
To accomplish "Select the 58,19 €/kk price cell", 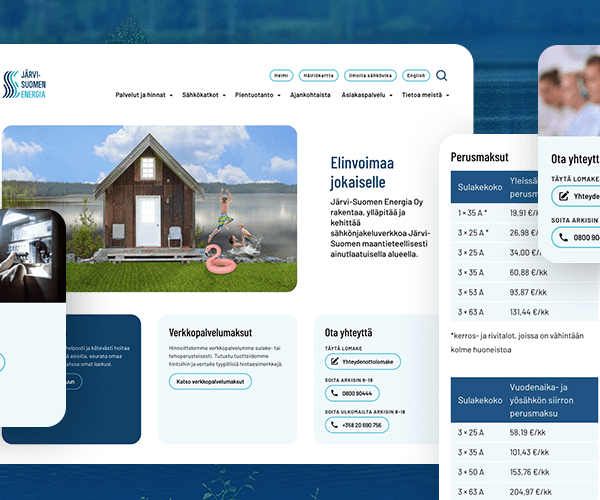I will point(528,433).
